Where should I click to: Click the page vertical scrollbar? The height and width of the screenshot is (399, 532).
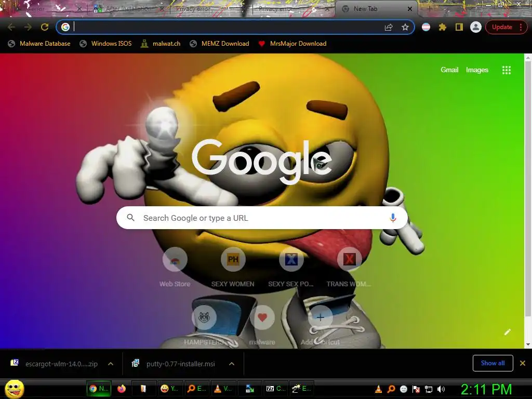pos(528,190)
